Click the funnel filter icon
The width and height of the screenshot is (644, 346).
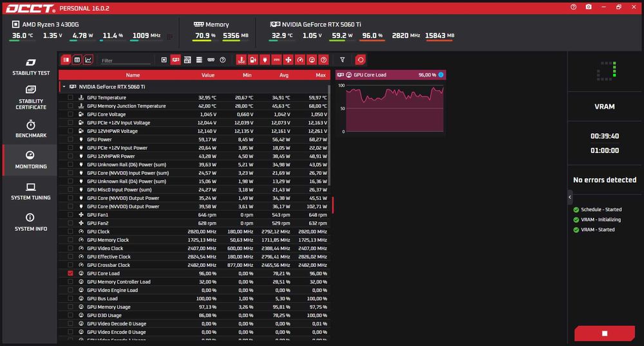point(342,60)
